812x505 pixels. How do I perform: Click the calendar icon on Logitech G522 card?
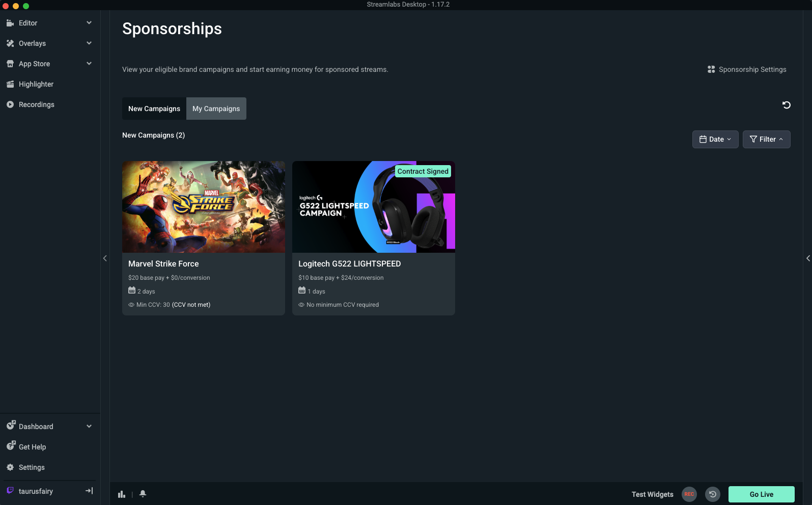coord(302,290)
